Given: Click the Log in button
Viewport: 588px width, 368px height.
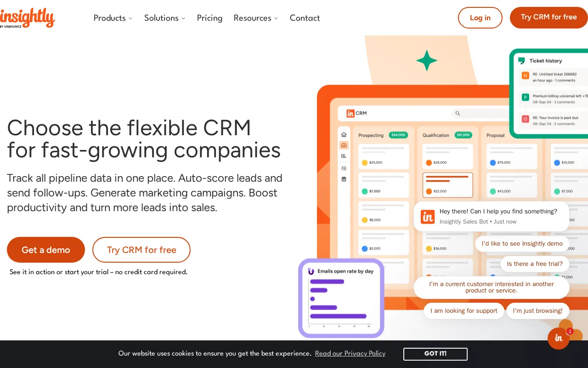Looking at the screenshot, I should (x=480, y=17).
